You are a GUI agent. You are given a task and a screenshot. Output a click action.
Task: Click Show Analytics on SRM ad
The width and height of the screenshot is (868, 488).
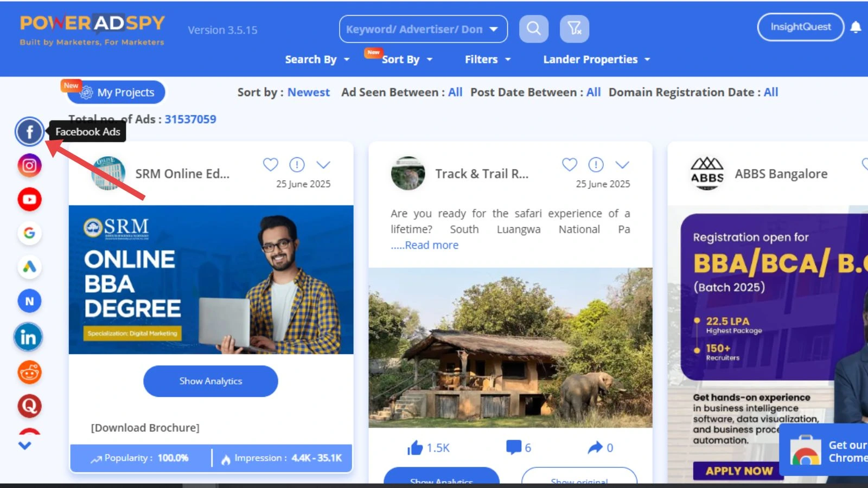pos(210,381)
